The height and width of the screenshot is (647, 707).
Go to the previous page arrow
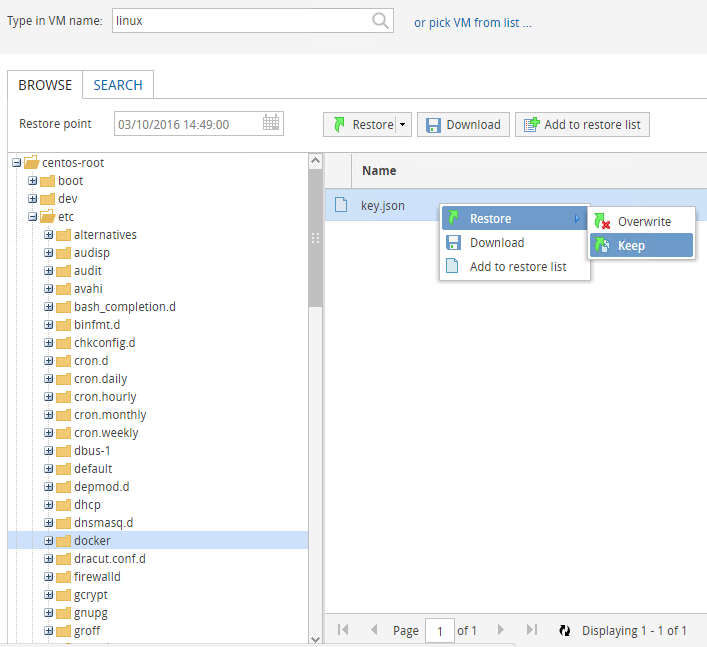click(374, 630)
